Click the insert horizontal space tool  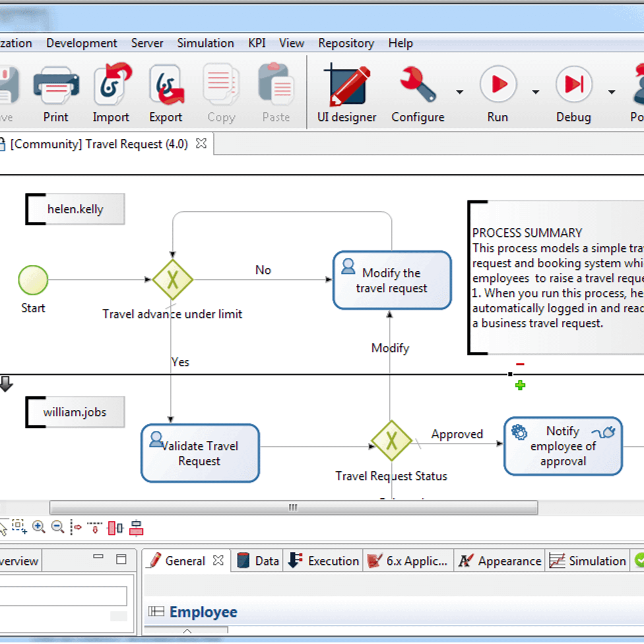76,527
